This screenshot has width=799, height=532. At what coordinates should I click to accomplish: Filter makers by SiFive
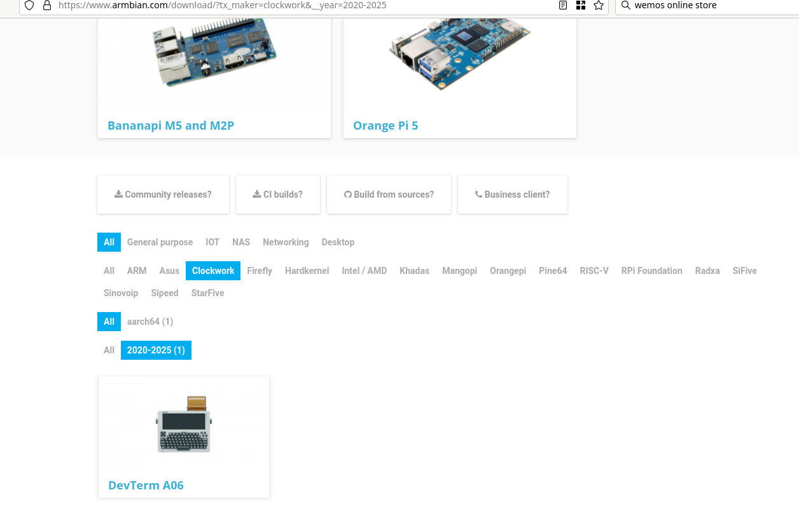pyautogui.click(x=744, y=271)
